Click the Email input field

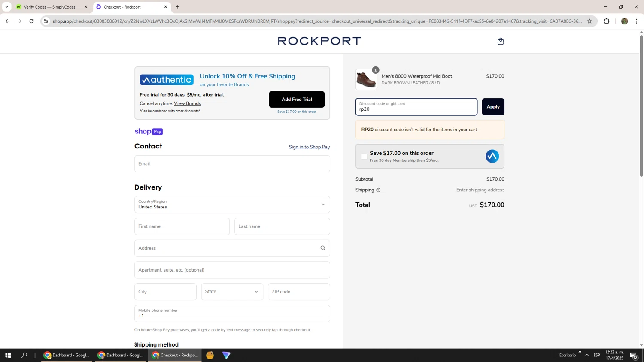click(x=232, y=164)
